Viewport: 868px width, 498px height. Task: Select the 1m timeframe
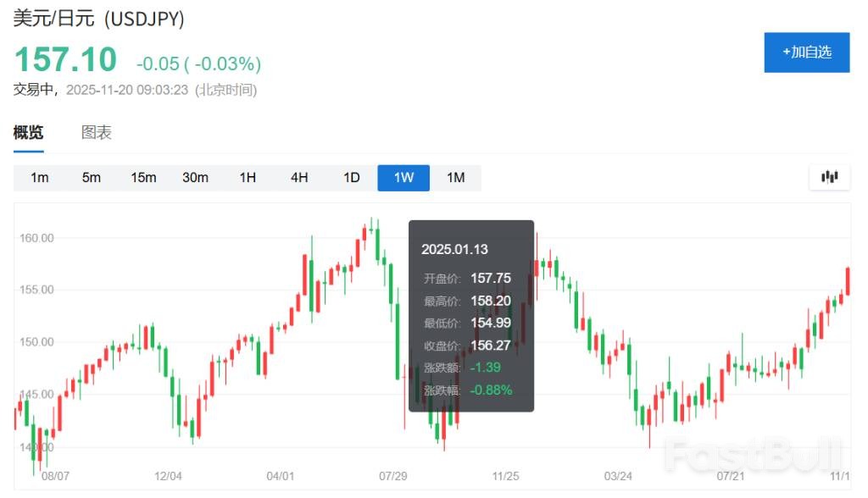pyautogui.click(x=39, y=177)
